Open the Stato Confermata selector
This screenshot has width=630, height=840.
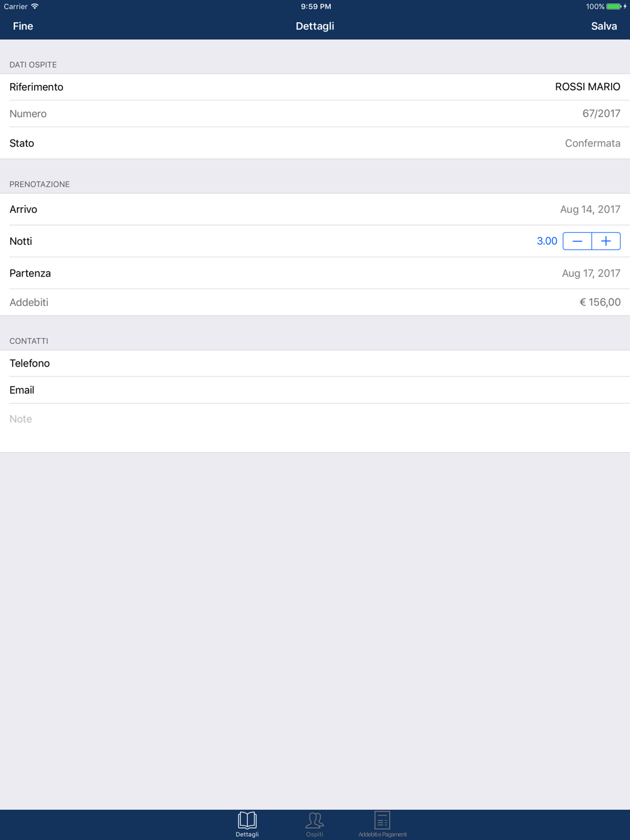(315, 143)
